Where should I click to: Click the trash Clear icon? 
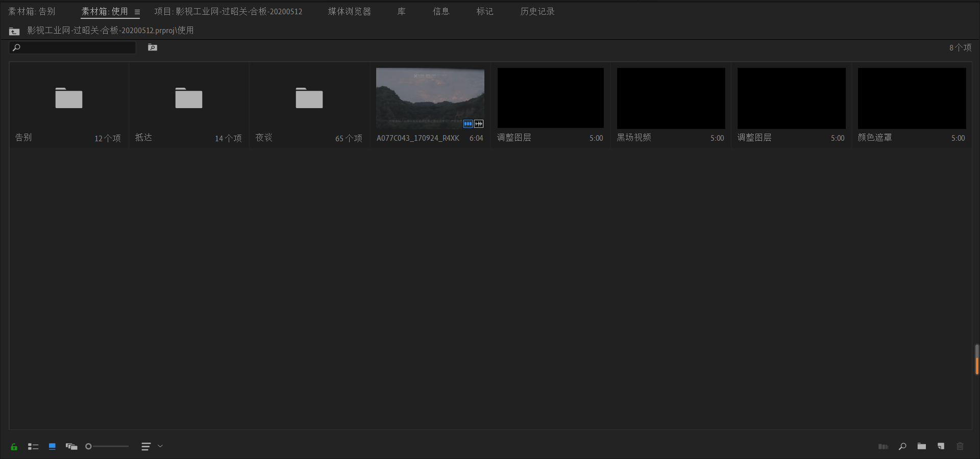(960, 447)
